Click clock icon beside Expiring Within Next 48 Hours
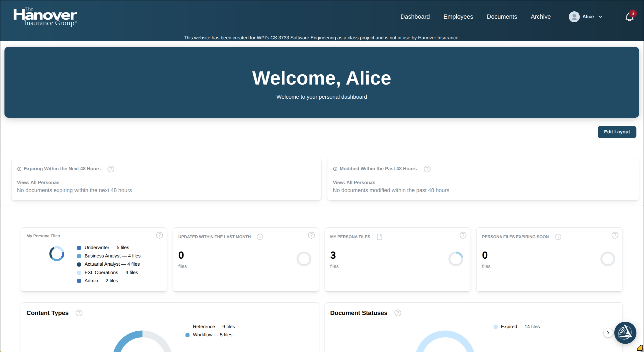Screen dimensions: 644x352 19,169
